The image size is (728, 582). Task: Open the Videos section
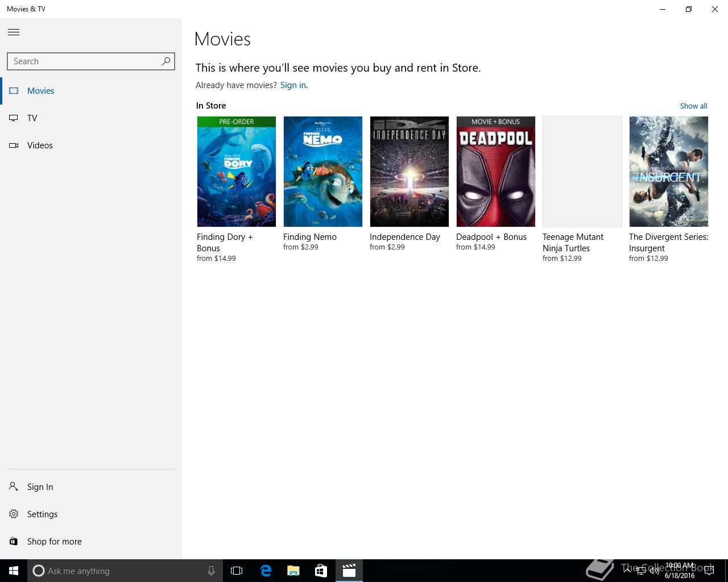coord(91,145)
